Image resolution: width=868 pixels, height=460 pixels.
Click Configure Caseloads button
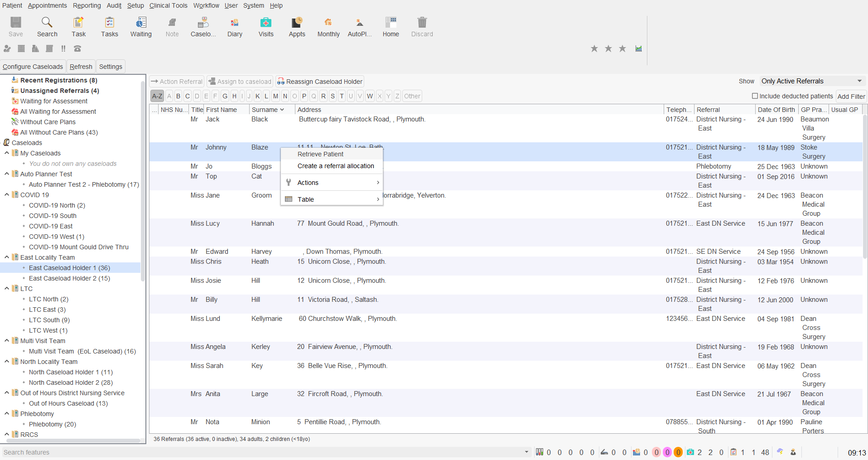pyautogui.click(x=33, y=67)
